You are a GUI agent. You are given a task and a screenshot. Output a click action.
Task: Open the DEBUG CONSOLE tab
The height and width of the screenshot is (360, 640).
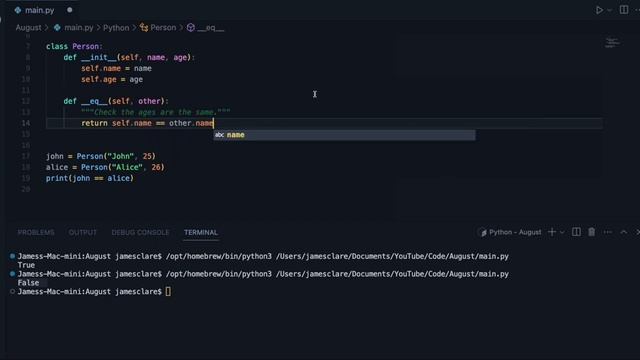(140, 232)
